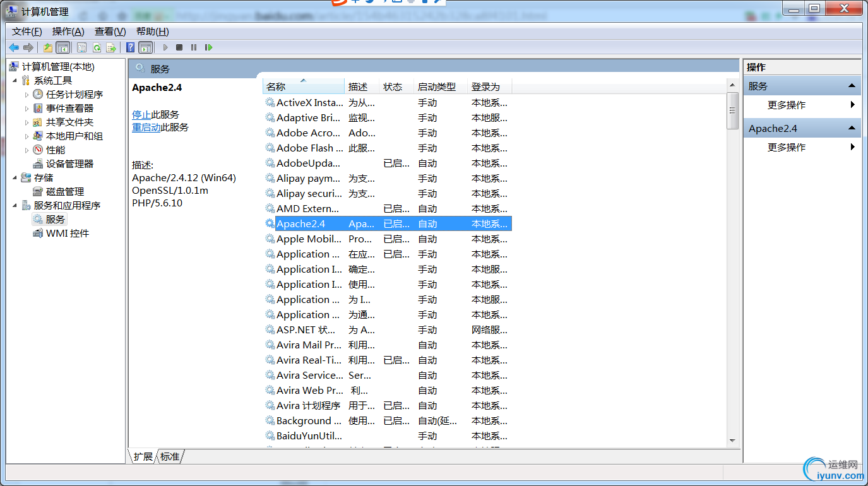Select the Avira 计划程序 service row
Screen dimensions: 868x486
(x=388, y=405)
